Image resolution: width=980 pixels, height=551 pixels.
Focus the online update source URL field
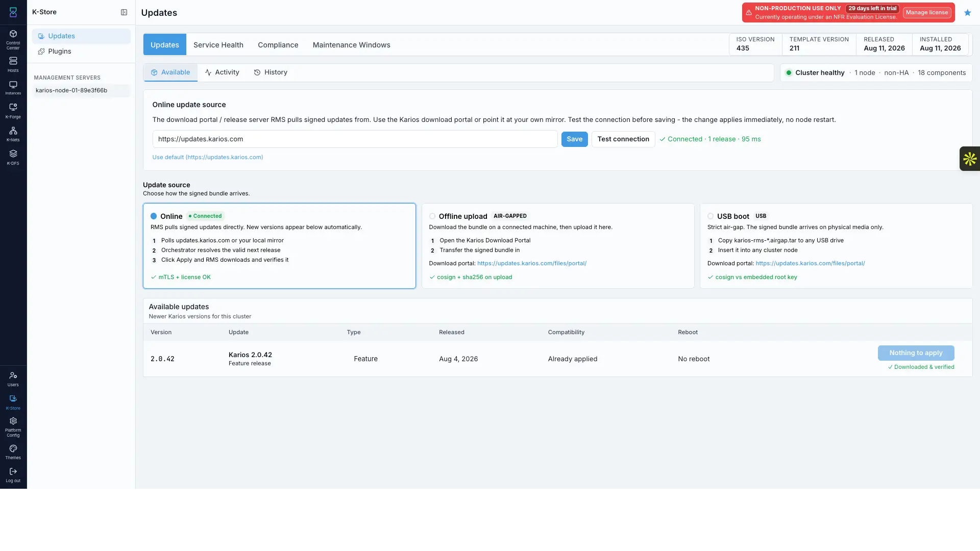[355, 139]
